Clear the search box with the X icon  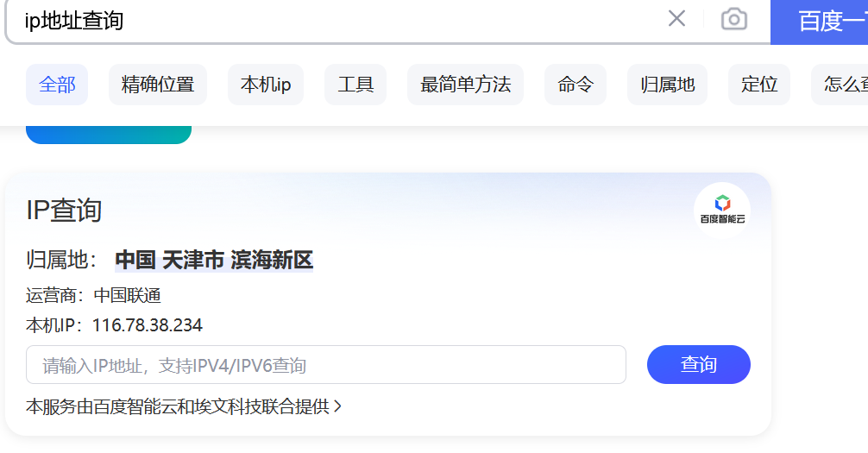pos(676,19)
